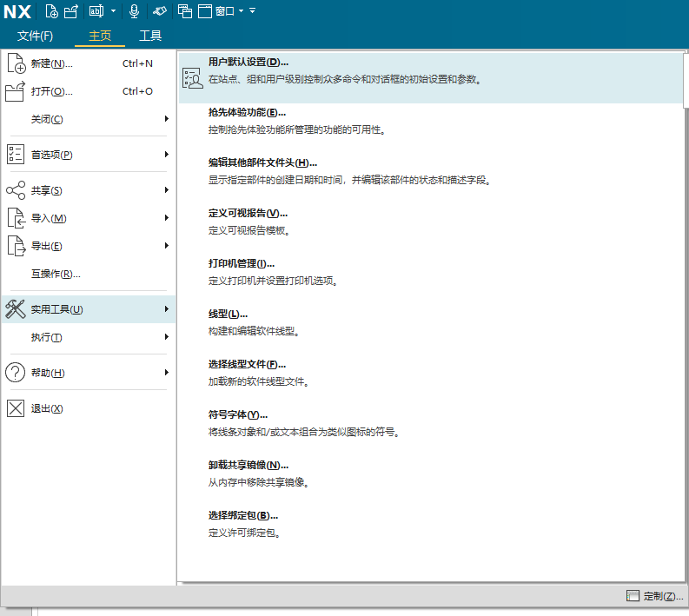Expand the Close (关闭) submenu arrow
Viewport: 689px width, 616px height.
click(166, 119)
